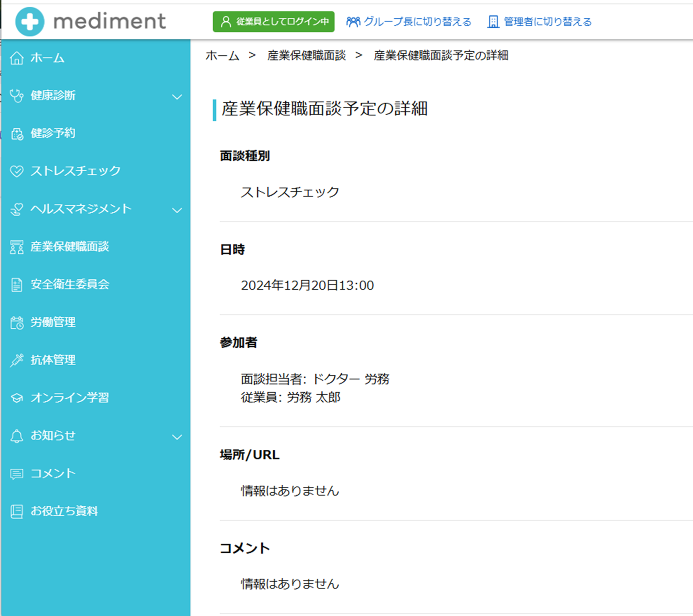Click the graduation cap icon for オンライン学習
This screenshot has width=693, height=616.
(17, 398)
